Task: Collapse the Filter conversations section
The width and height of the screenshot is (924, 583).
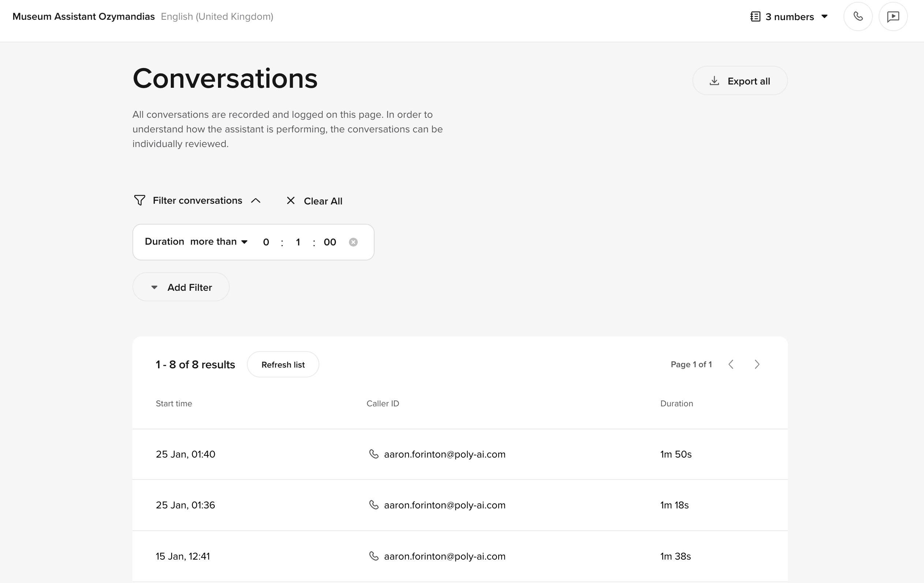Action: [256, 200]
